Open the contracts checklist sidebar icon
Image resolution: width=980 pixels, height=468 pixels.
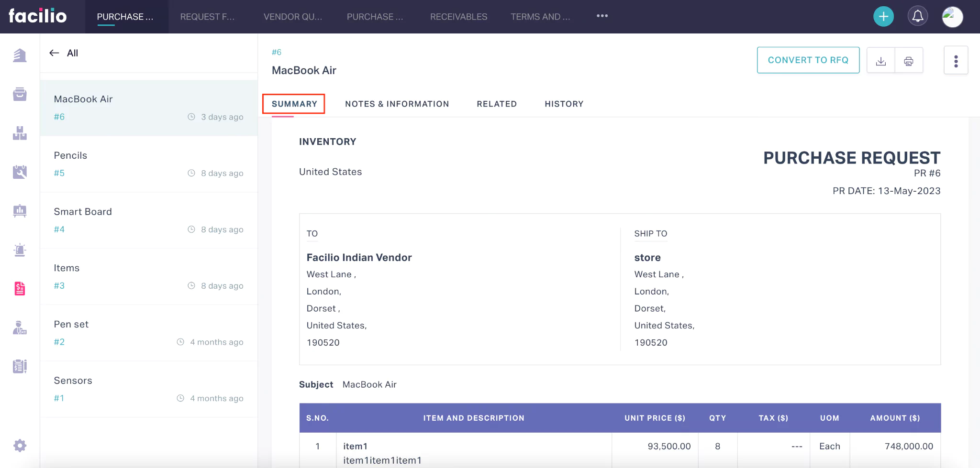pyautogui.click(x=20, y=367)
